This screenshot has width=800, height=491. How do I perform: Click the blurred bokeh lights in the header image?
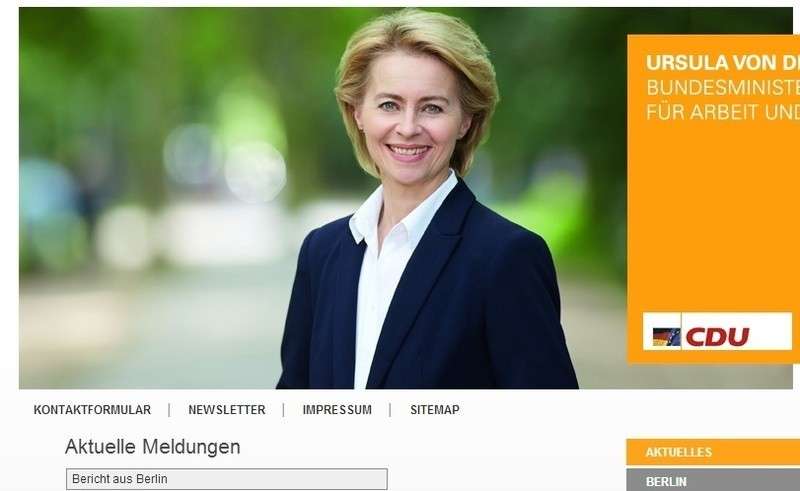pyautogui.click(x=224, y=161)
